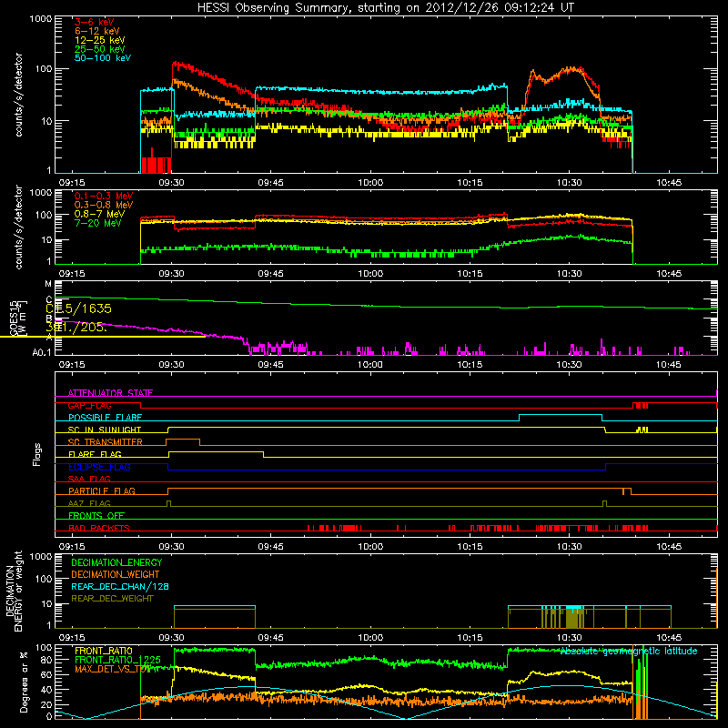The height and width of the screenshot is (728, 728).
Task: Click the Flags vertical axis title
Action: point(37,454)
